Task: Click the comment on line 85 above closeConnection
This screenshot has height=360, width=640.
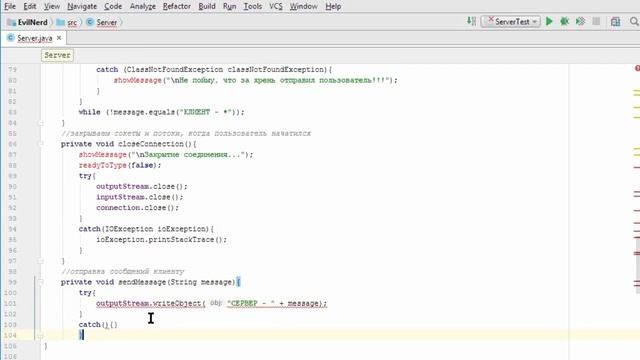Action: 186,133
